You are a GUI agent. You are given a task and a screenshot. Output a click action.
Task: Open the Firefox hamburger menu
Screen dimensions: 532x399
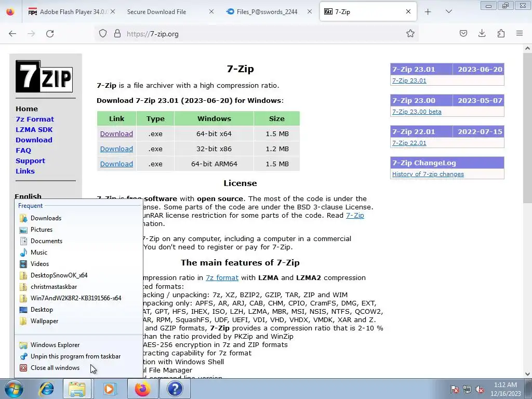coord(520,34)
